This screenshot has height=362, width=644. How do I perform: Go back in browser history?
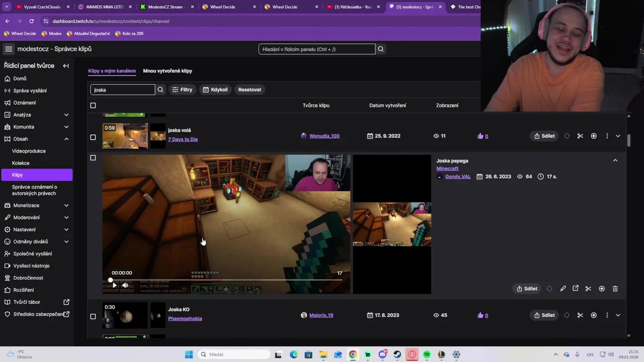[x=7, y=21]
